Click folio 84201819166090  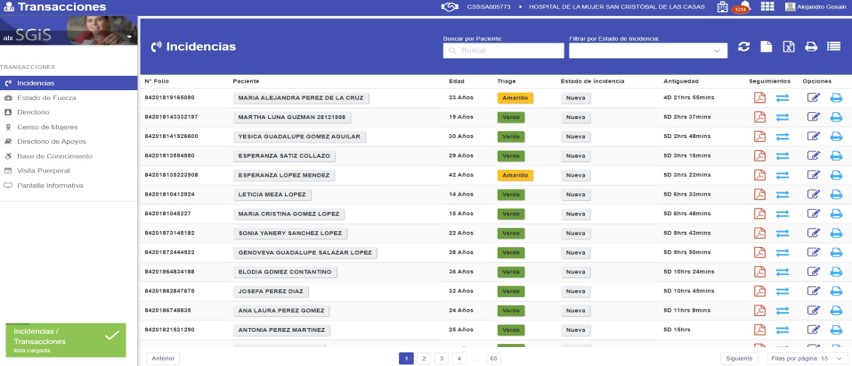170,98
